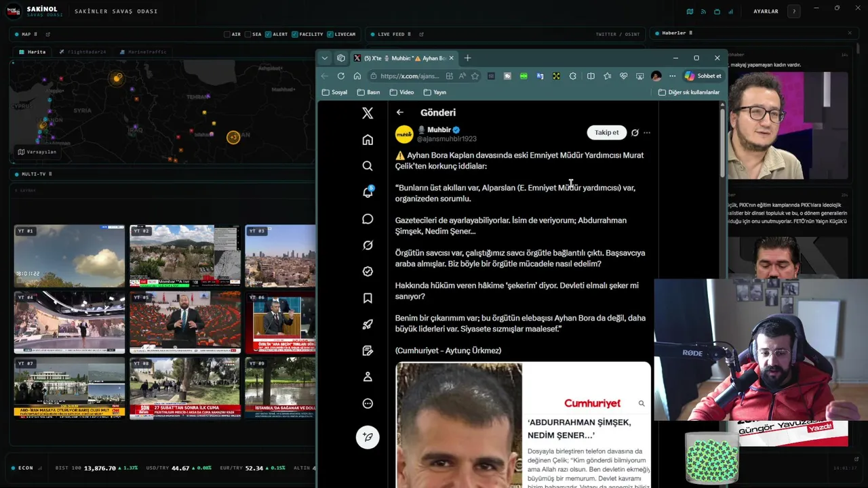Open Cumhuriyet article image in post
The image size is (868, 488).
(523, 425)
